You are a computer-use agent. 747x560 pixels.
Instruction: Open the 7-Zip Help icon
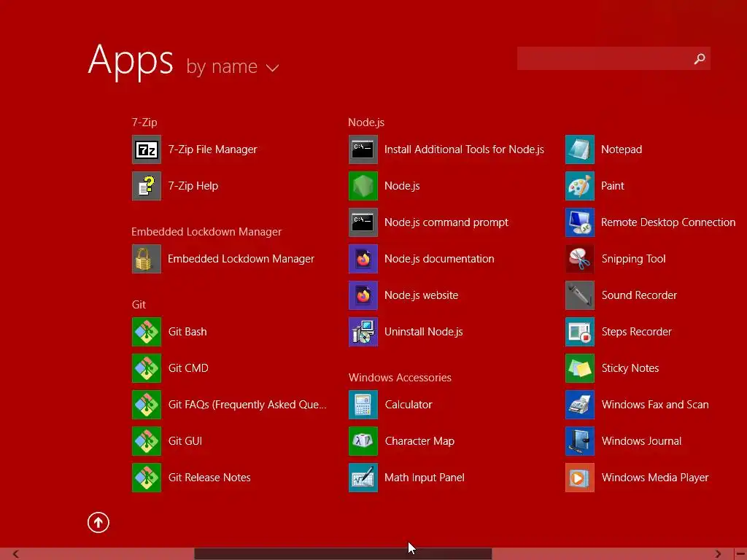[x=146, y=186]
